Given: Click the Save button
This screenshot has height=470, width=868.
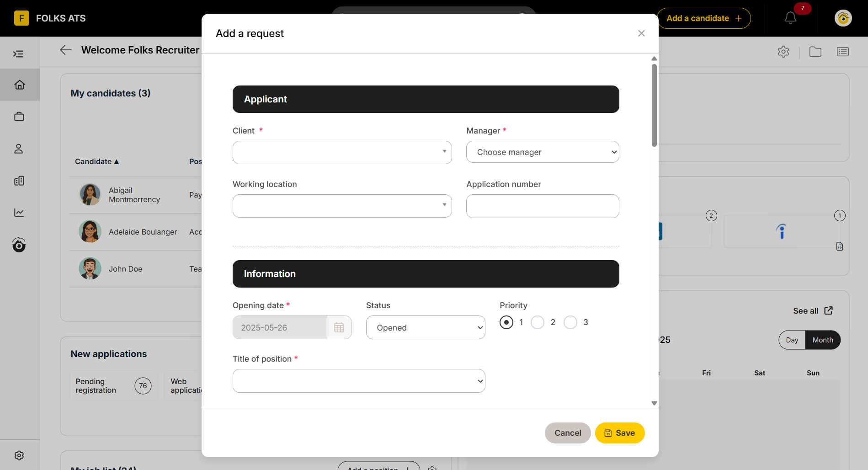Looking at the screenshot, I should 620,433.
